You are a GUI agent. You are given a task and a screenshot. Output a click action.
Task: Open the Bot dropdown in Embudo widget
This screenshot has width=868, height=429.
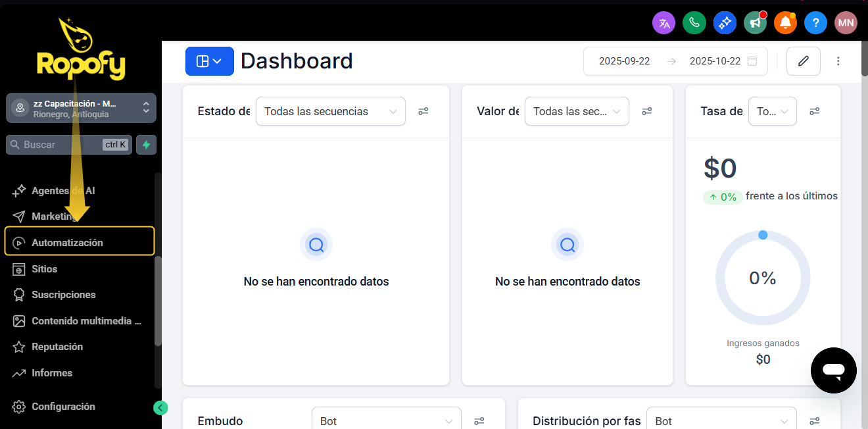click(386, 421)
